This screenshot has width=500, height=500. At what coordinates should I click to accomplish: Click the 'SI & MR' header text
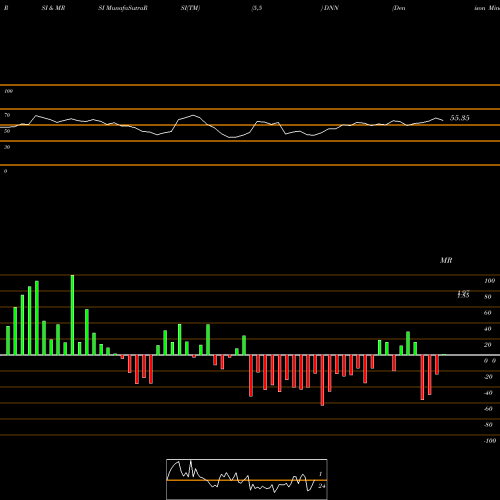click(53, 8)
